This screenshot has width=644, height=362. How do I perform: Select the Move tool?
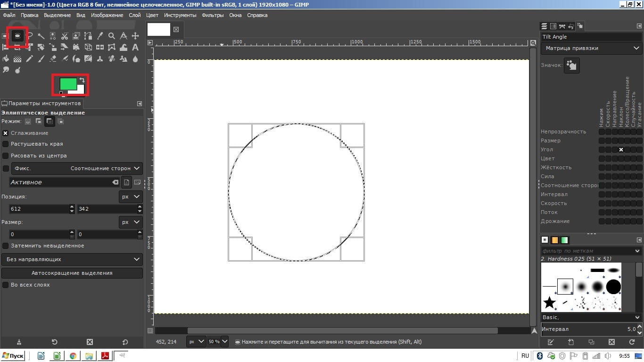click(135, 36)
